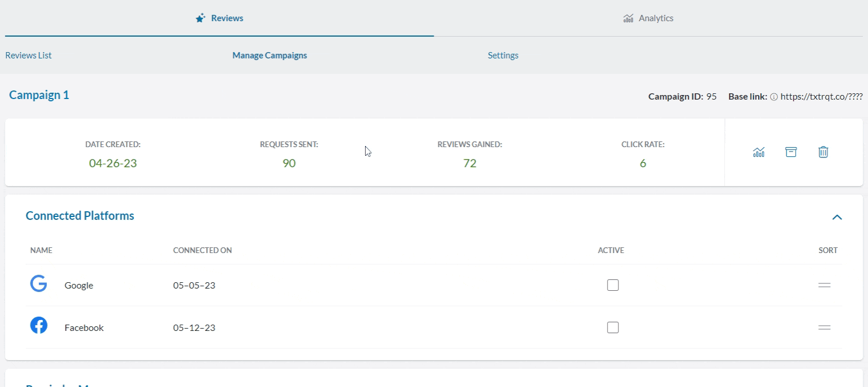Enable the Active checkbox for Google

pyautogui.click(x=613, y=285)
